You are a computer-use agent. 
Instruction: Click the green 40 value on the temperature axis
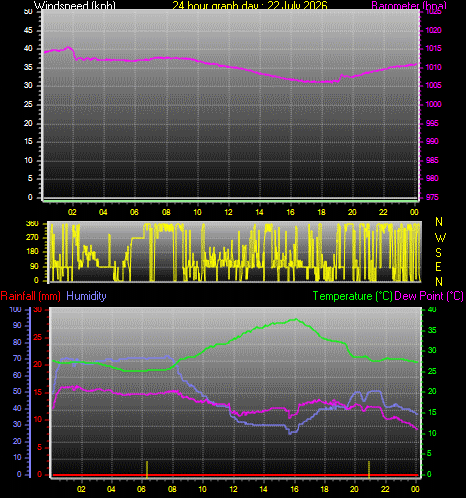pyautogui.click(x=432, y=310)
